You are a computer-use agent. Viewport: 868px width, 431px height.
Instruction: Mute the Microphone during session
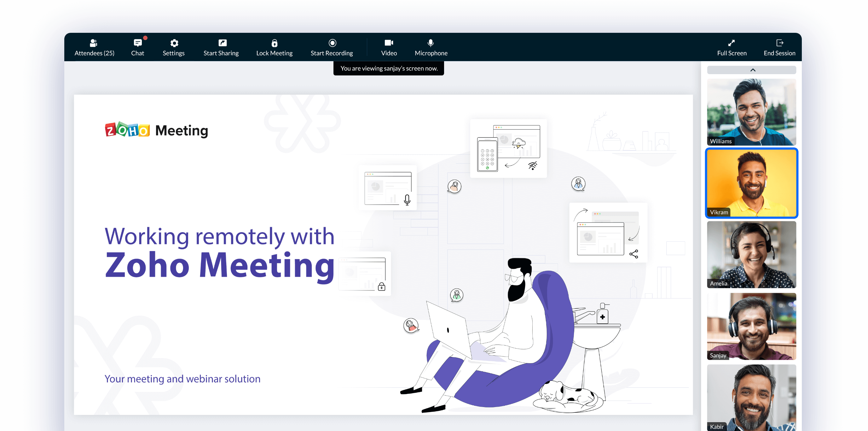point(431,46)
